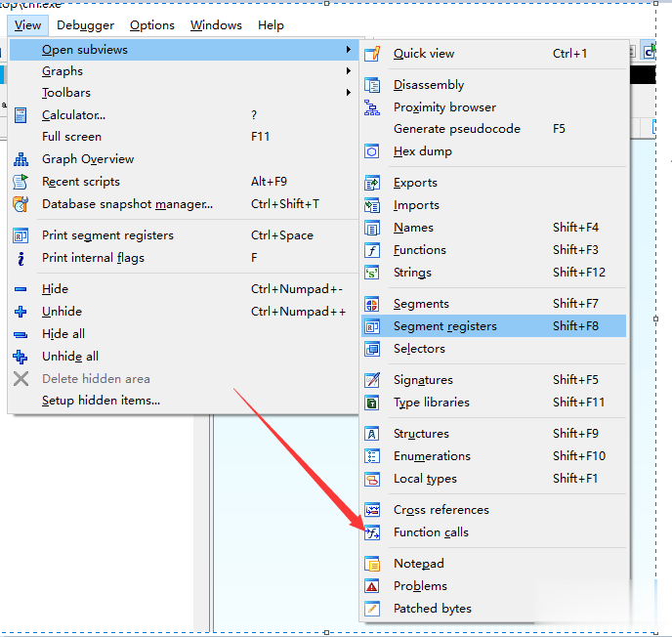Open the Options menu
Screen dimensions: 672x637
152,24
